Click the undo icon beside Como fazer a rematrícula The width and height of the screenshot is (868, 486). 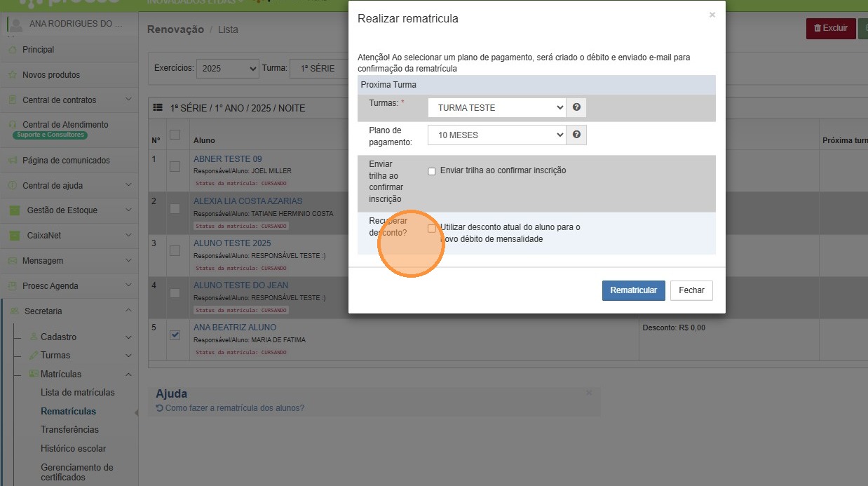tap(159, 408)
